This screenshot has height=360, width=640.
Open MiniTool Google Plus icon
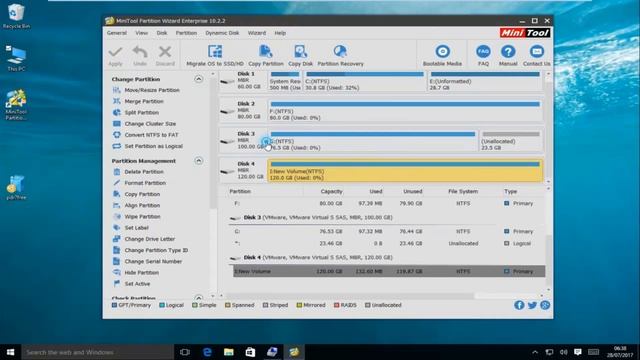click(x=545, y=305)
